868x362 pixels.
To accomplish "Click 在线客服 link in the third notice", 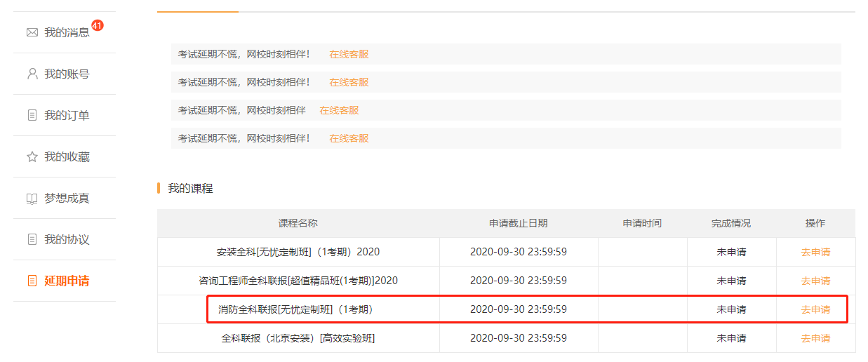I will coord(339,110).
